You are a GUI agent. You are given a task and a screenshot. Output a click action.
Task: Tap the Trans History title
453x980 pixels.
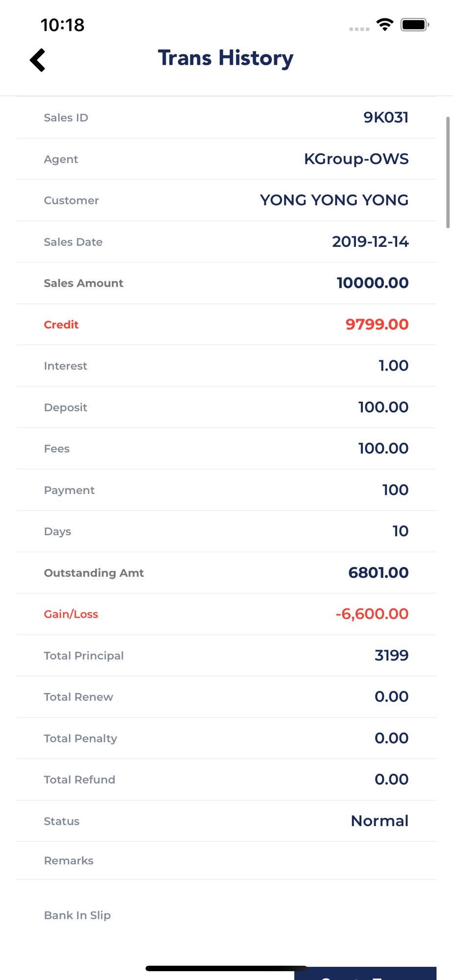pyautogui.click(x=226, y=58)
